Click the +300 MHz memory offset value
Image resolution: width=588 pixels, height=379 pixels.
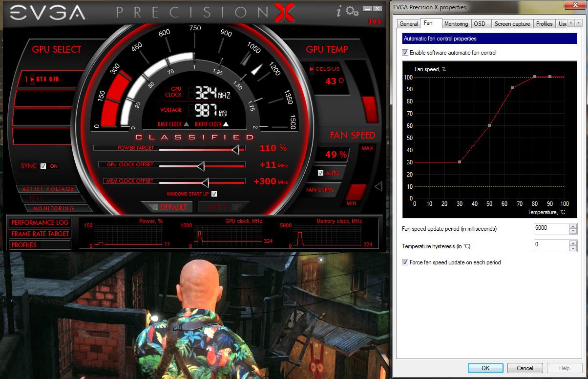coord(271,181)
